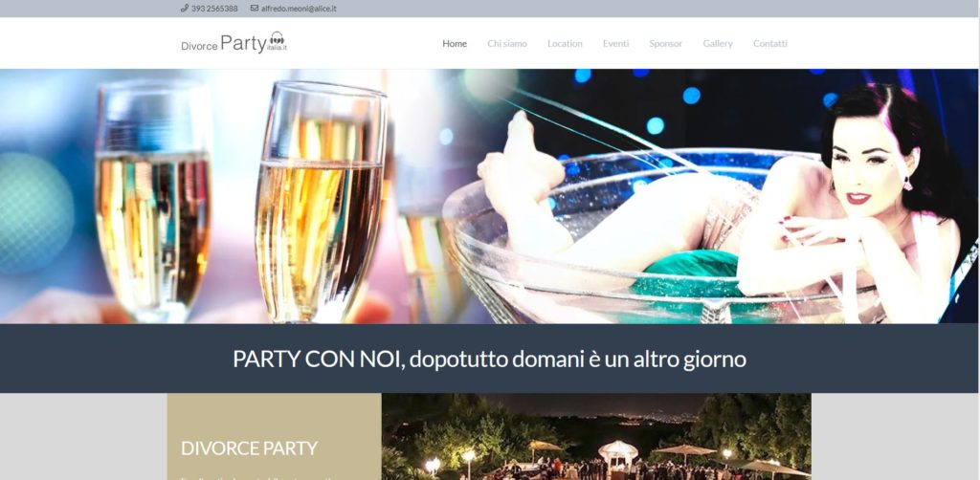Open the outdoor night party photo
Screen dimensions: 980x480
click(596, 436)
